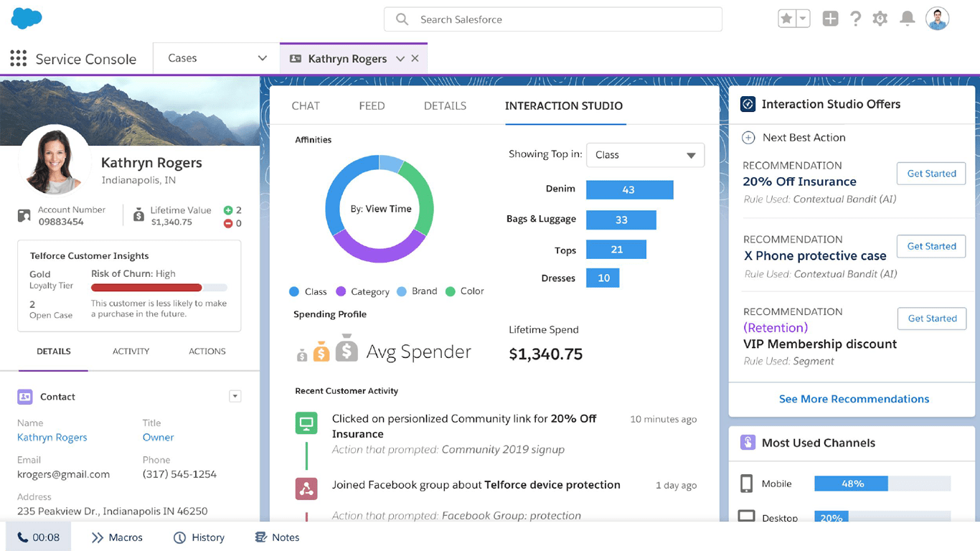This screenshot has height=551, width=980.
Task: Open the History panel at the bottom
Action: click(199, 537)
